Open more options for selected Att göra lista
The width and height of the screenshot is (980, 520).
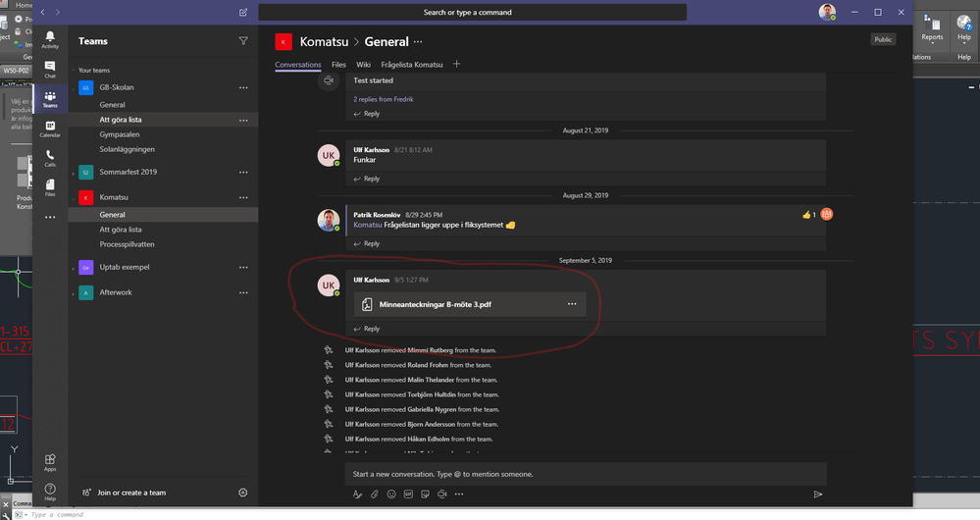click(x=243, y=120)
